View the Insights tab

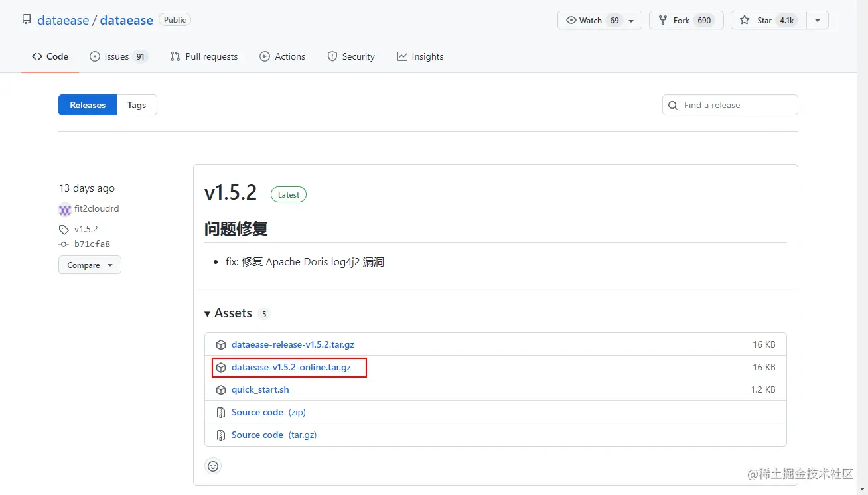point(420,56)
